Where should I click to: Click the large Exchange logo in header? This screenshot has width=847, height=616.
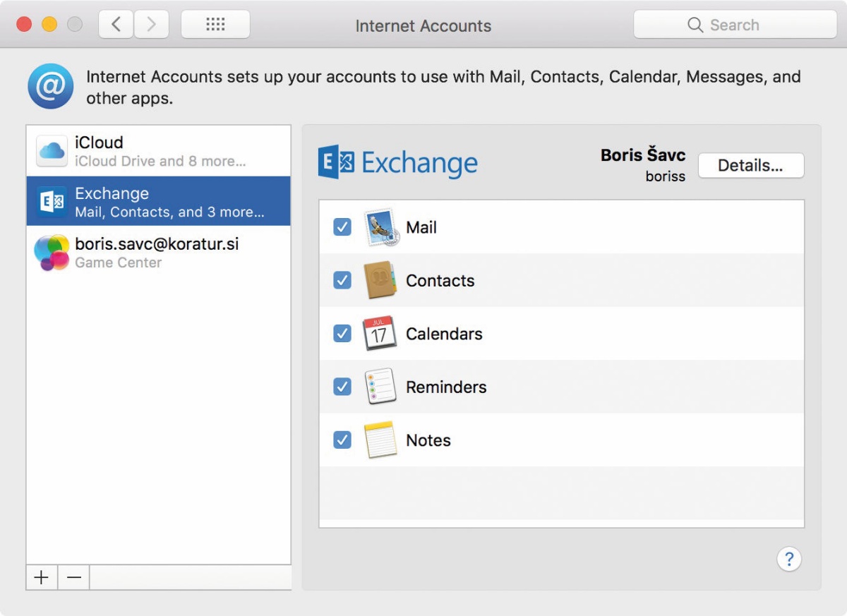point(398,163)
